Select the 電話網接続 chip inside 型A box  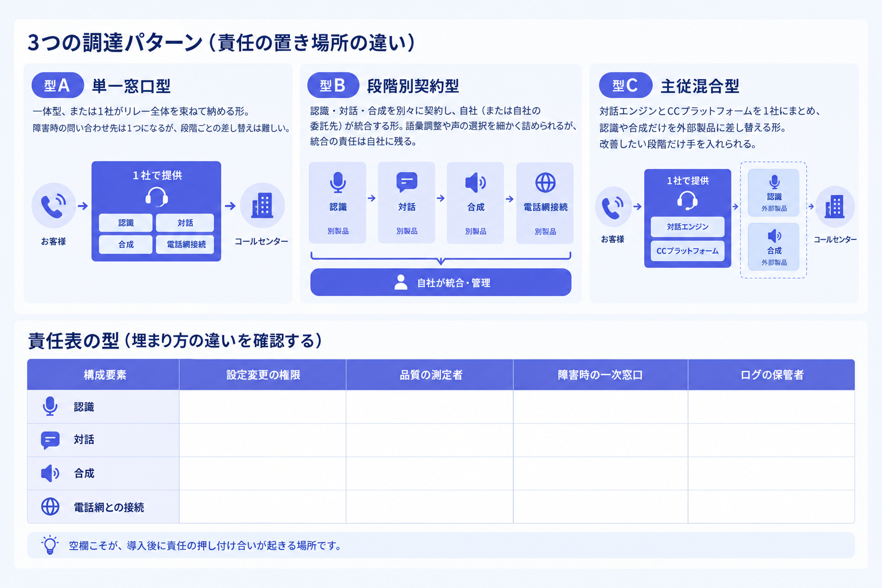(185, 244)
